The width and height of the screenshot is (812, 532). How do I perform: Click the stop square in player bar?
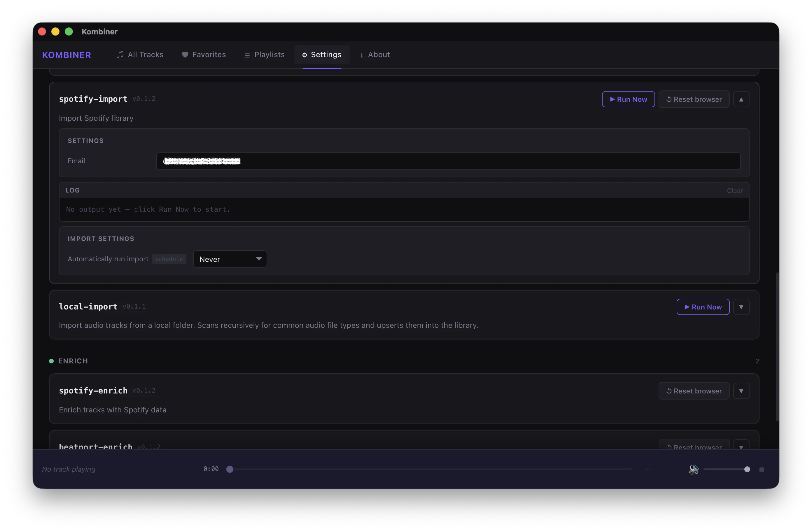tap(762, 470)
